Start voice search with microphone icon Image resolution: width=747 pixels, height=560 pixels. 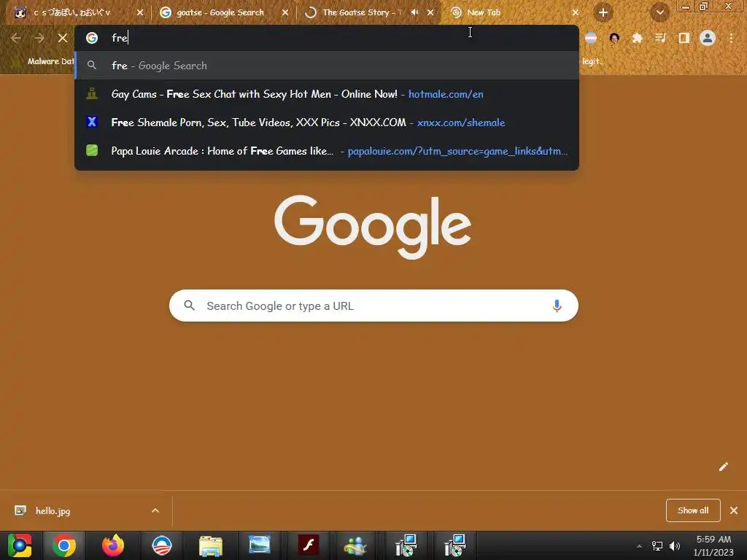pos(557,306)
